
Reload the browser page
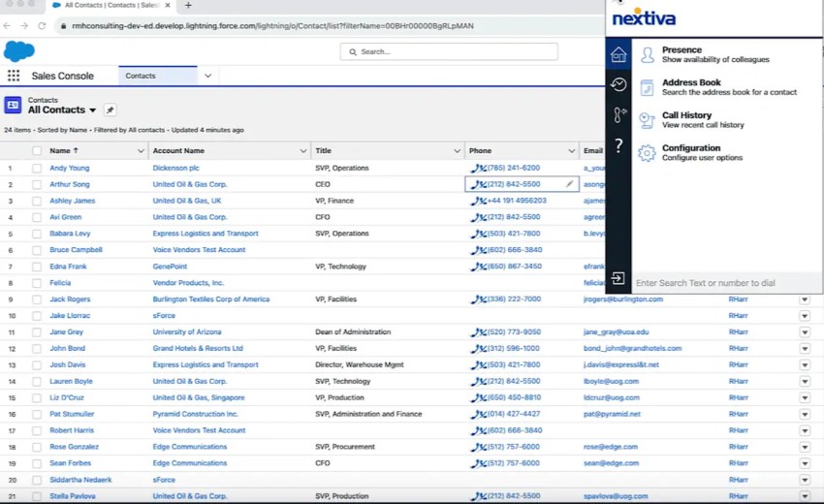click(42, 26)
